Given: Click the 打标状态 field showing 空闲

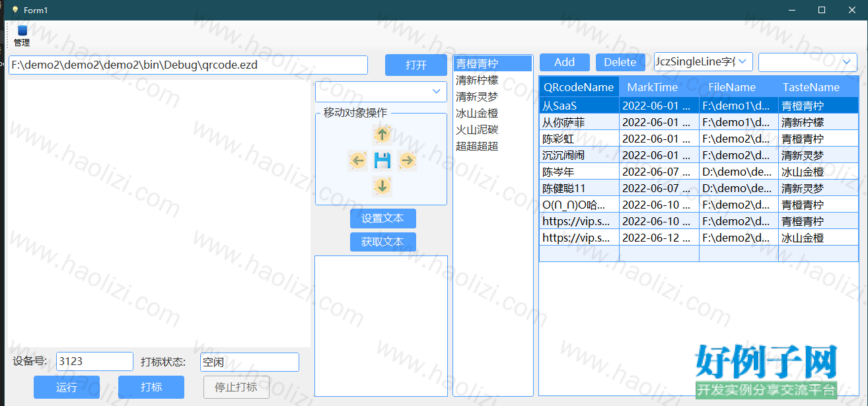Looking at the screenshot, I should (250, 362).
